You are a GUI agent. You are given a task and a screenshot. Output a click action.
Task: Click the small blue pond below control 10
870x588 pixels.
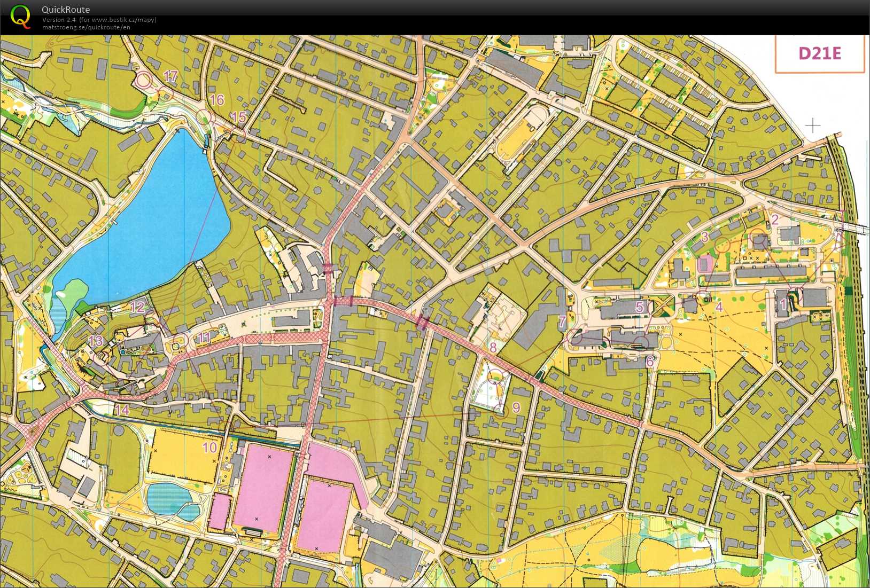[170, 500]
